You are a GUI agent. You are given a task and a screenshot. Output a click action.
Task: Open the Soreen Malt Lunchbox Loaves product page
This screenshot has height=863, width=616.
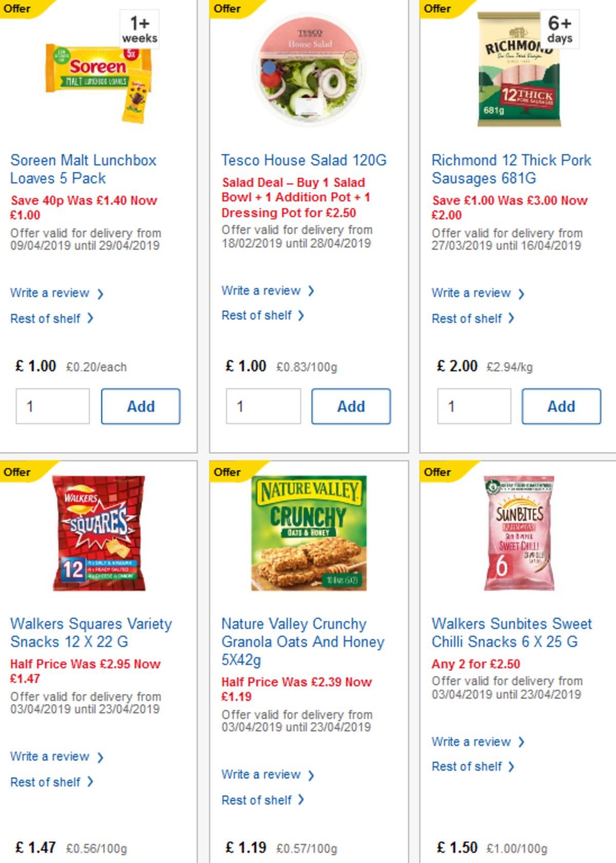(x=84, y=169)
